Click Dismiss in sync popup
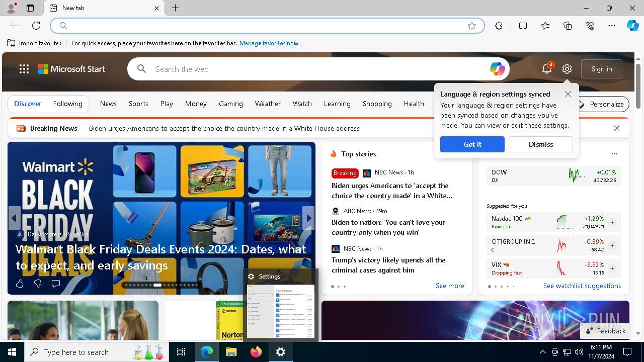Image resolution: width=644 pixels, height=362 pixels. click(x=541, y=144)
